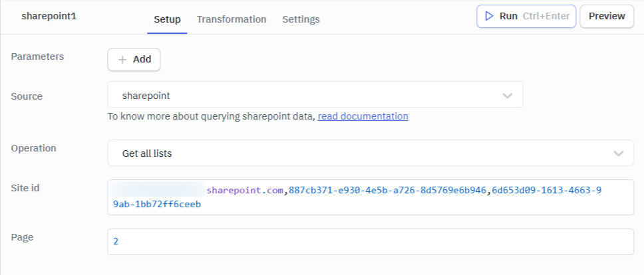Switch to the Transformation tab

[x=232, y=19]
